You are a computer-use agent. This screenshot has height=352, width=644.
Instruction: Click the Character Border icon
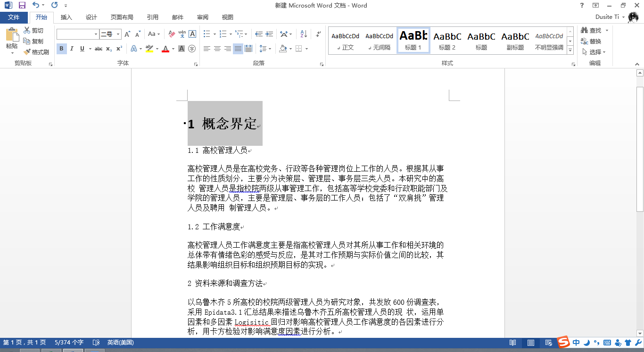point(192,34)
